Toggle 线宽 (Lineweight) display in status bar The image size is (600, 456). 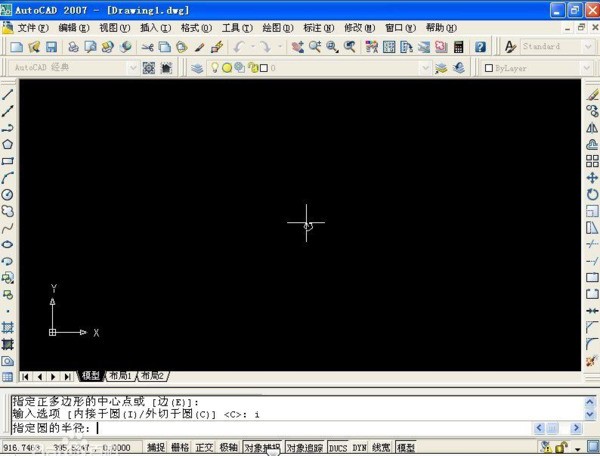[x=382, y=448]
